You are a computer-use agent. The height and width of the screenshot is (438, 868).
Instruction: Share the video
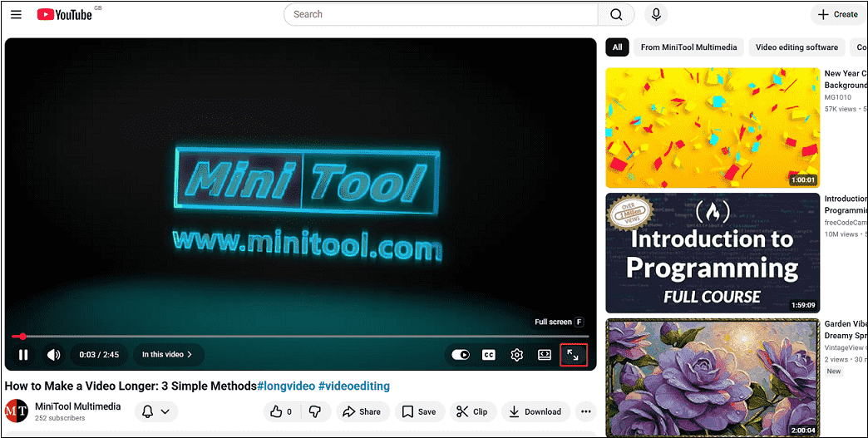point(362,411)
